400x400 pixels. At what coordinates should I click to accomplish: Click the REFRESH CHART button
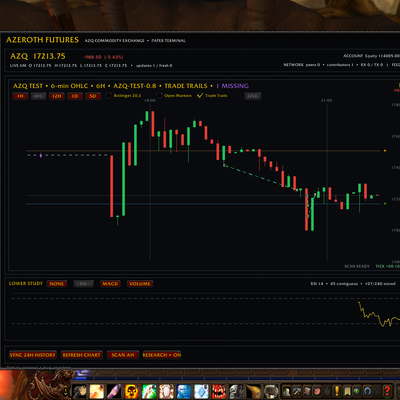tap(82, 355)
